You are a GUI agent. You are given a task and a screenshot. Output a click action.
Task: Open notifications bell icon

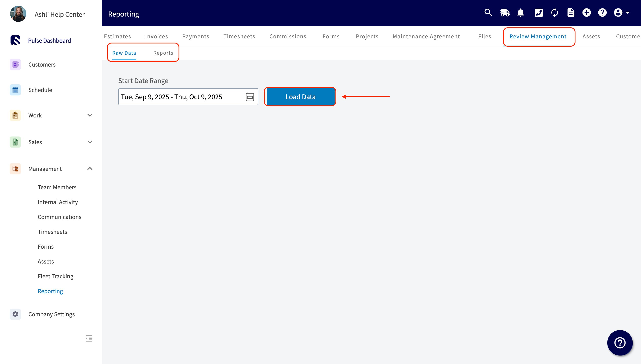click(521, 13)
